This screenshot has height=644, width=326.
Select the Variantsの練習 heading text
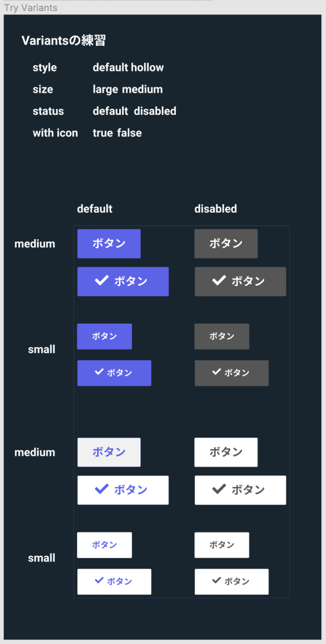click(64, 41)
